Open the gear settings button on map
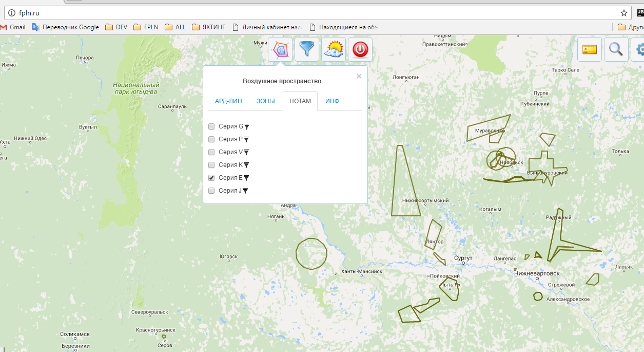Image resolution: width=644 pixels, height=352 pixels. coord(639,49)
